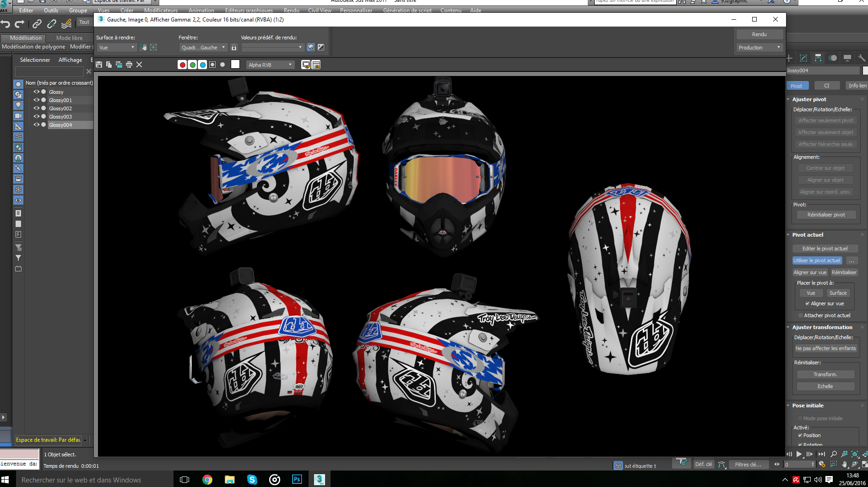868x487 pixels.
Task: Click the 'Réinitialiser pivot' button
Action: pyautogui.click(x=826, y=215)
